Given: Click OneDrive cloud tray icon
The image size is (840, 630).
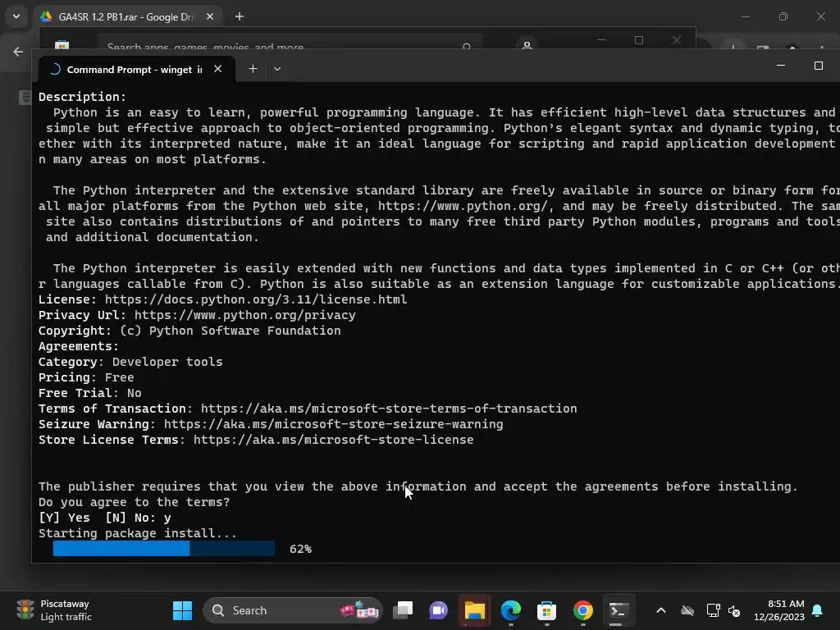Looking at the screenshot, I should pos(687,610).
